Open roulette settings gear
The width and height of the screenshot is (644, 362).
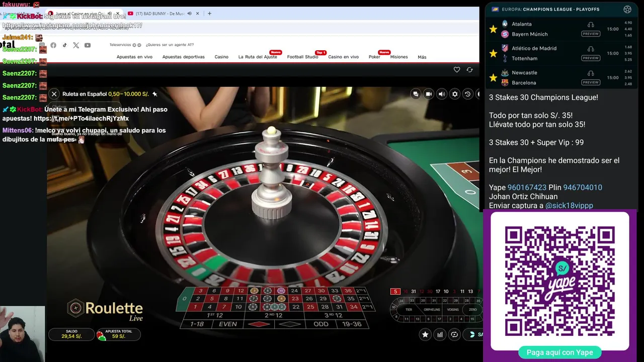[455, 94]
